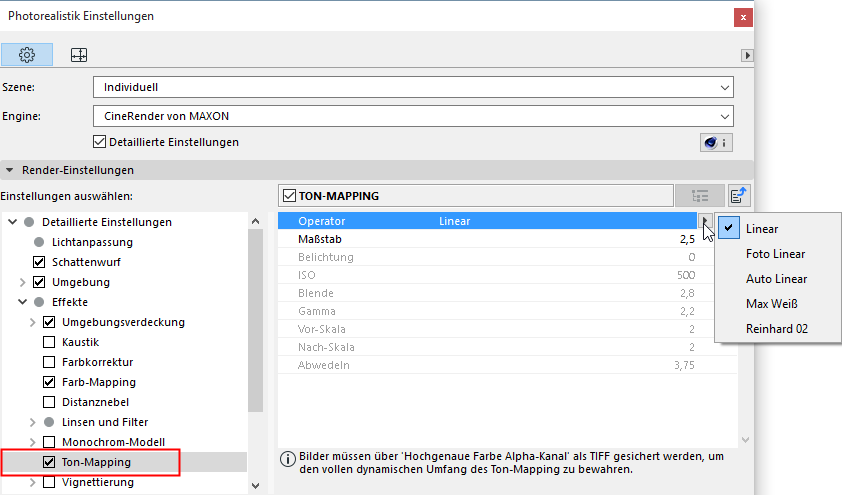Choose Auto Linear from the operator menu
Viewport: 842px width, 495px height.
coord(778,279)
